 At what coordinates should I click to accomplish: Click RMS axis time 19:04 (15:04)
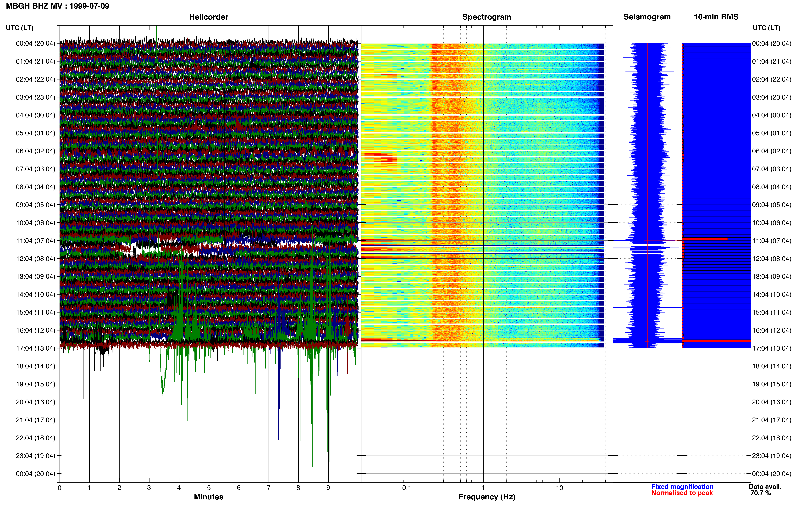772,384
